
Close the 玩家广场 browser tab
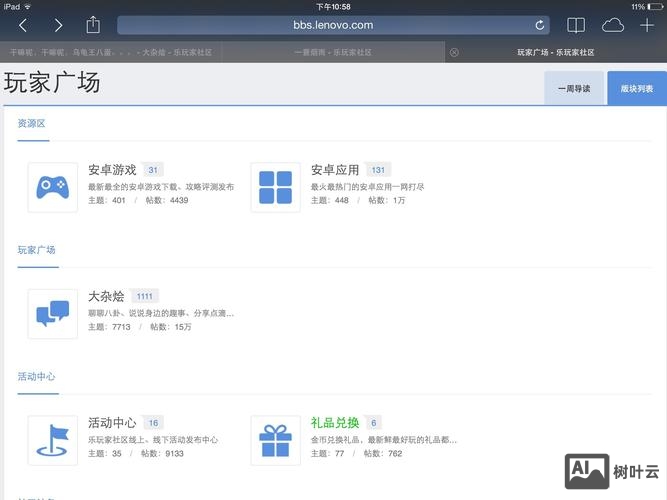pos(454,52)
